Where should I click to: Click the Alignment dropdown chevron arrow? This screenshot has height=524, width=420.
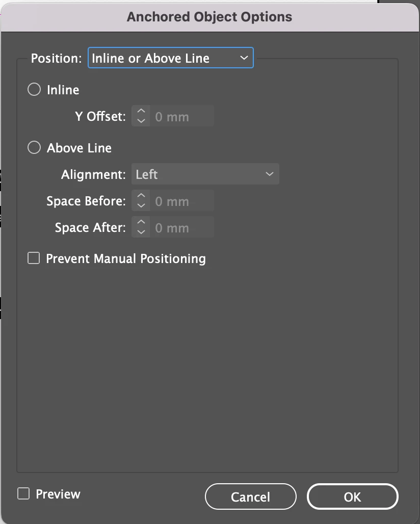(x=269, y=174)
